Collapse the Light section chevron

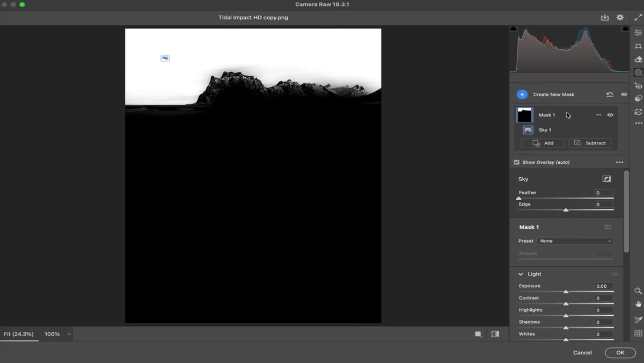(521, 274)
